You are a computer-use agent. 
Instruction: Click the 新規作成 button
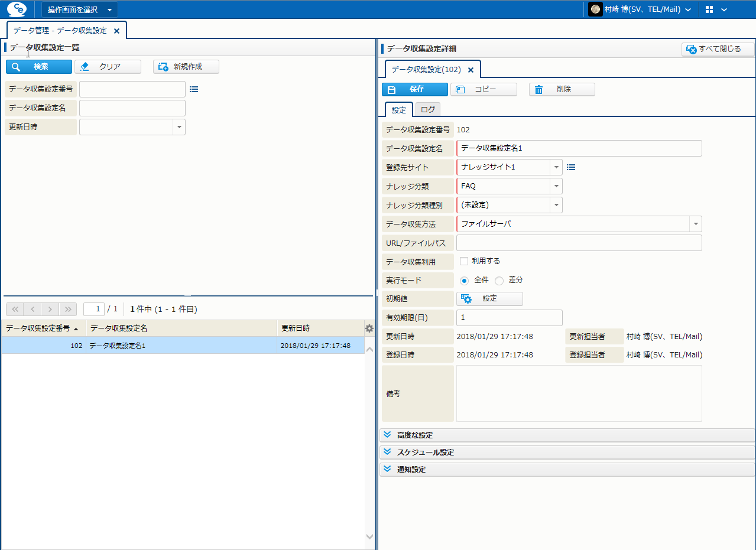[186, 67]
